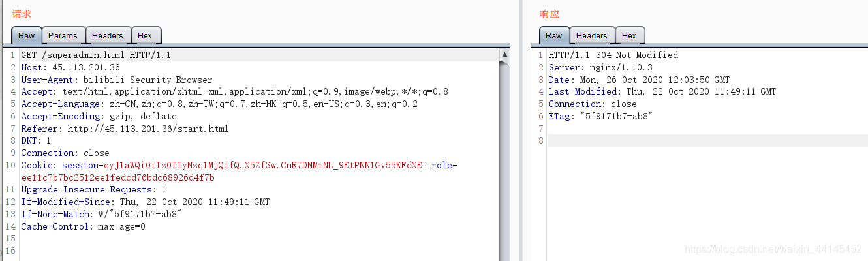868x261 pixels.
Task: Click the request scrollbar up arrow
Action: [504, 56]
